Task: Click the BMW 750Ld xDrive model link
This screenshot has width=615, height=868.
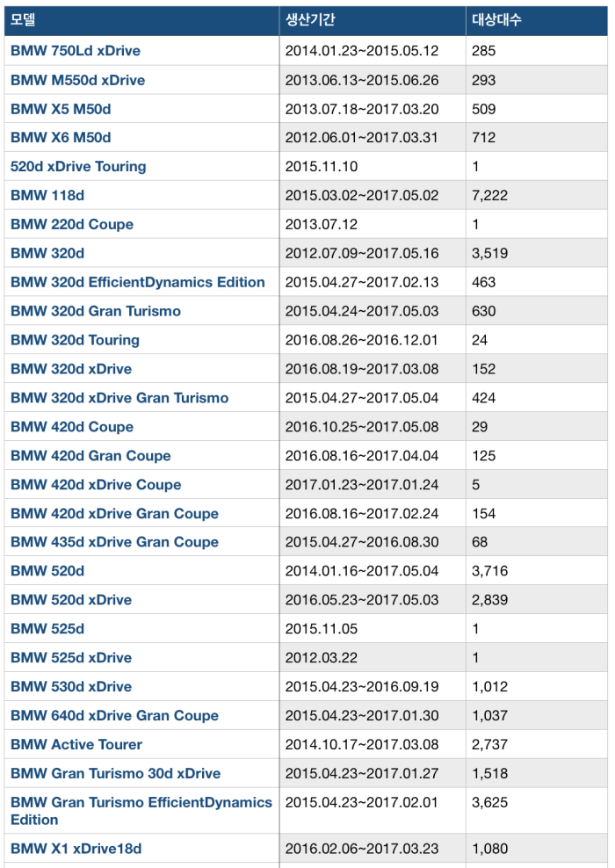Action: click(x=76, y=51)
